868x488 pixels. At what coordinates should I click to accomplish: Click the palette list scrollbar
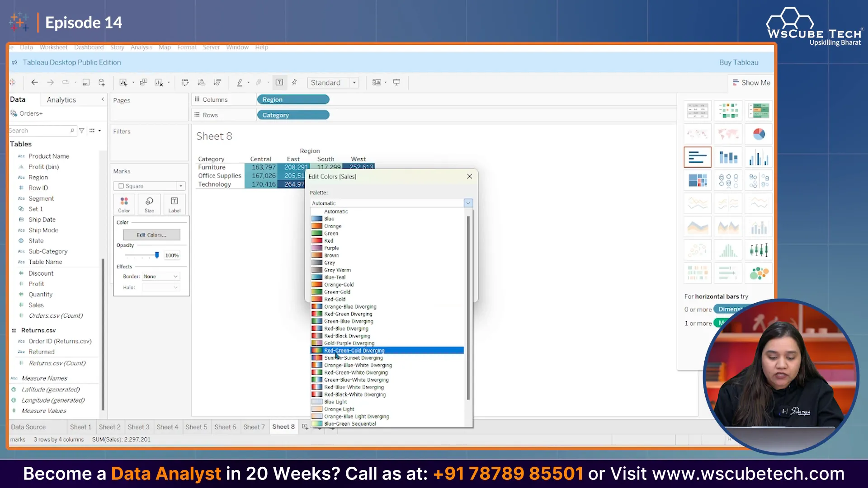pyautogui.click(x=468, y=307)
